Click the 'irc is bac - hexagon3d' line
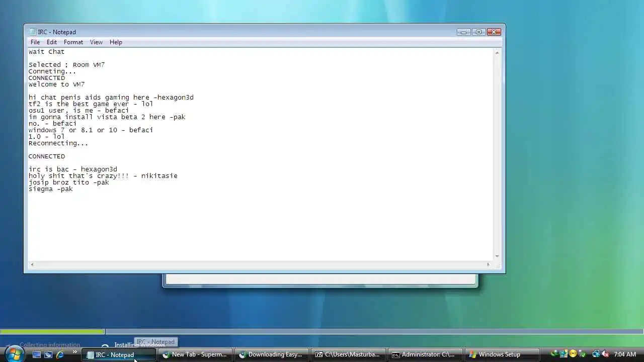644x362 pixels. (x=72, y=169)
